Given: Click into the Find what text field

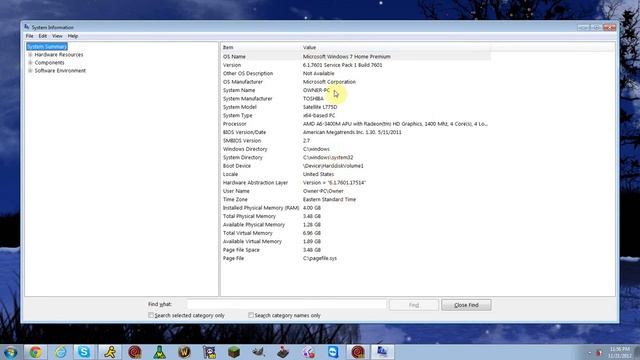Looking at the screenshot, I should pos(287,304).
